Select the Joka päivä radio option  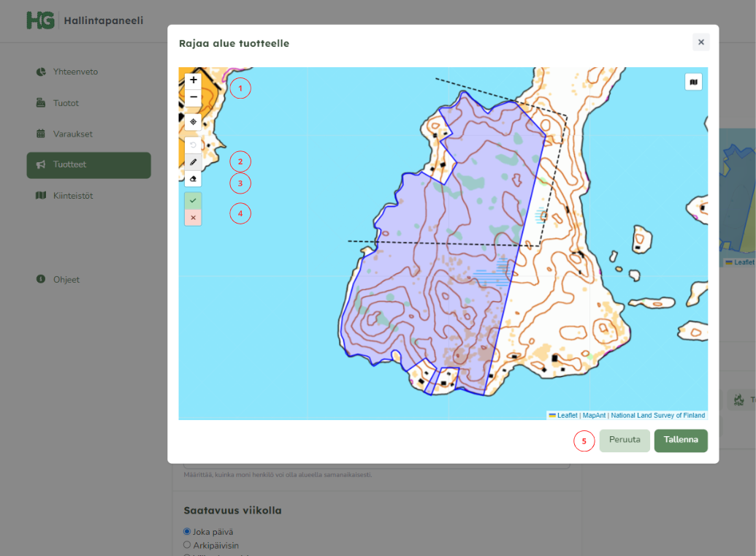(187, 532)
